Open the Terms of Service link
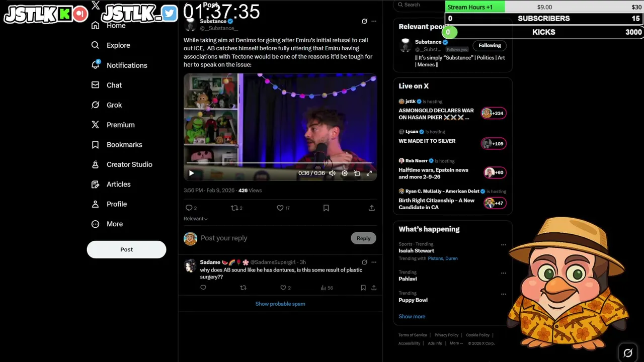644x362 pixels. point(413,335)
